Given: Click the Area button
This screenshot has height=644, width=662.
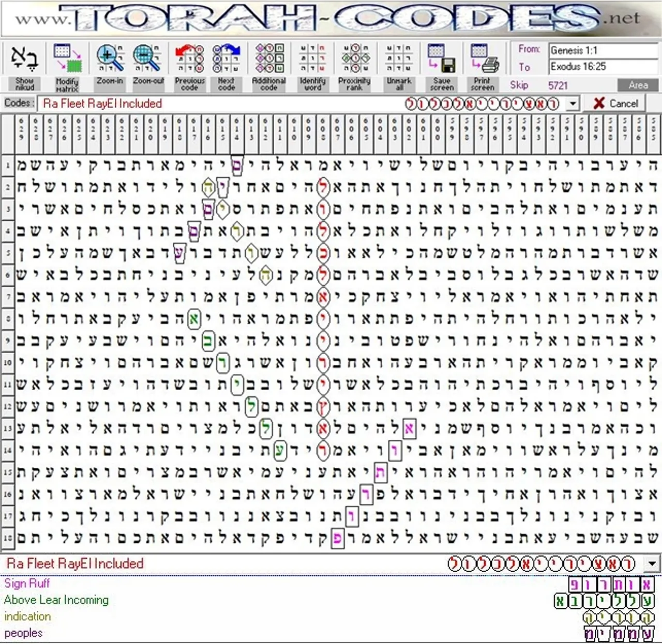Looking at the screenshot, I should (638, 85).
